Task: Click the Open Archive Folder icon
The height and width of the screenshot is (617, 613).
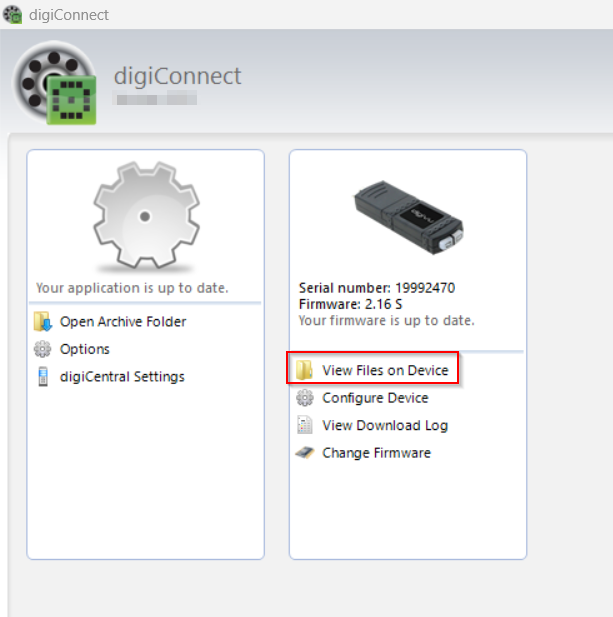Action: pyautogui.click(x=42, y=321)
